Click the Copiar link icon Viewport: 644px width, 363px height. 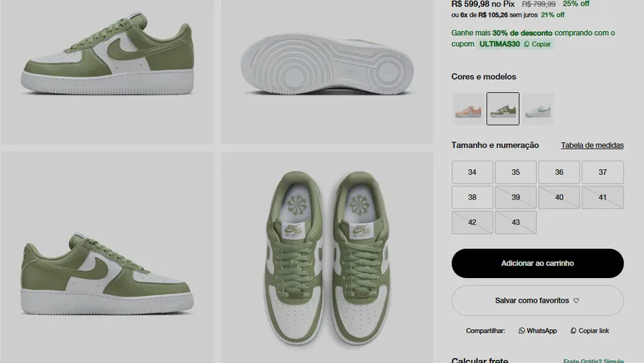574,330
